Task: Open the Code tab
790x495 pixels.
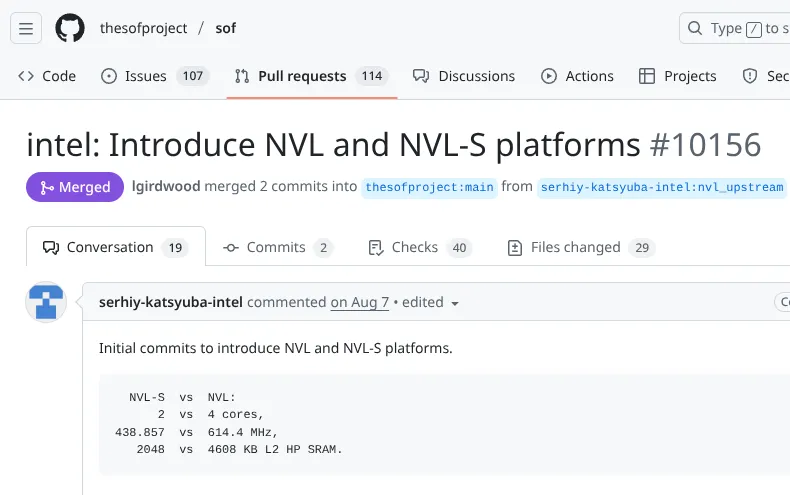Action: (x=47, y=76)
